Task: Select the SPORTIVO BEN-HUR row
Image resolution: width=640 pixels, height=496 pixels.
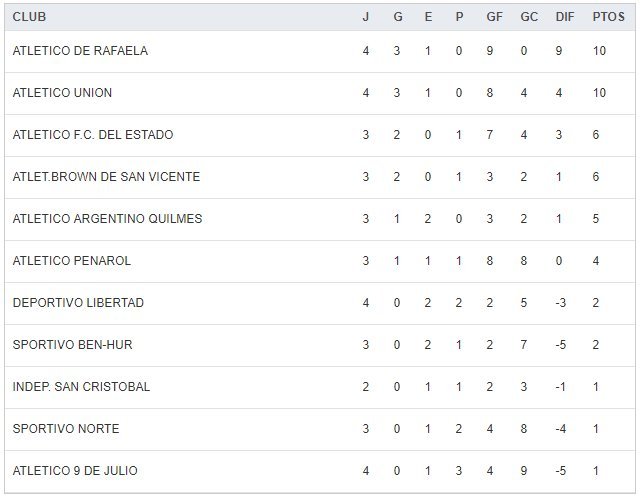Action: point(72,345)
